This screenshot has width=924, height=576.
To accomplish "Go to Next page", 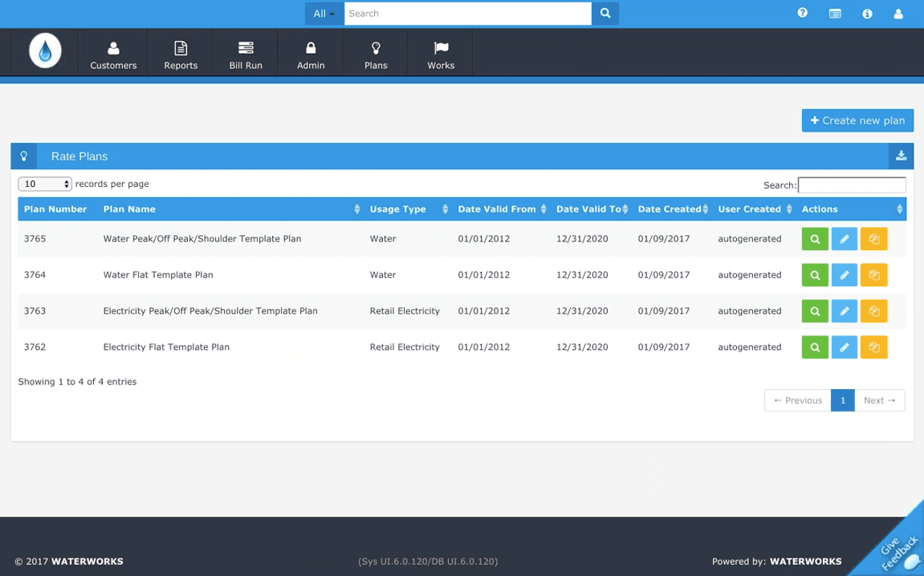I will (x=879, y=400).
